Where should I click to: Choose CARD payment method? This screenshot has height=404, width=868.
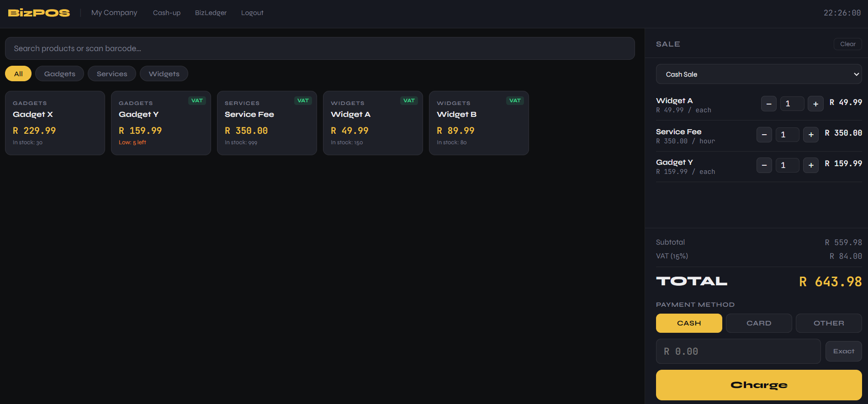[x=759, y=323]
